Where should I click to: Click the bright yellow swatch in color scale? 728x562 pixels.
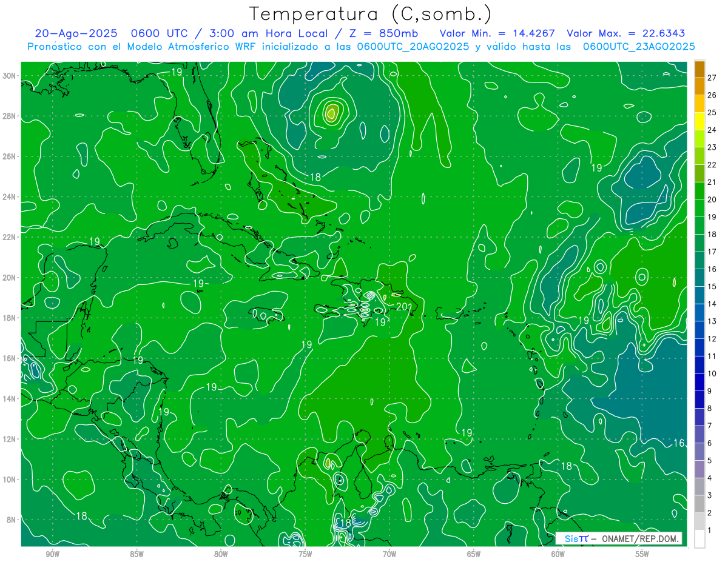coord(699,121)
